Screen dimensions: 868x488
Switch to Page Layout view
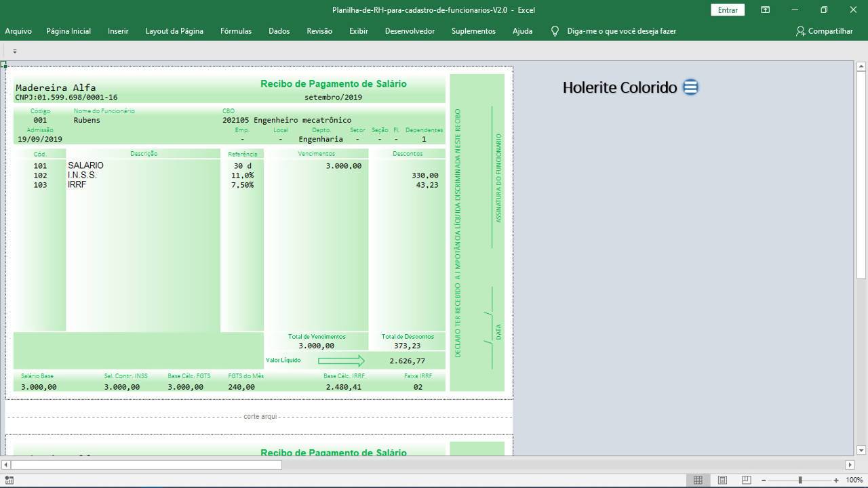722,480
